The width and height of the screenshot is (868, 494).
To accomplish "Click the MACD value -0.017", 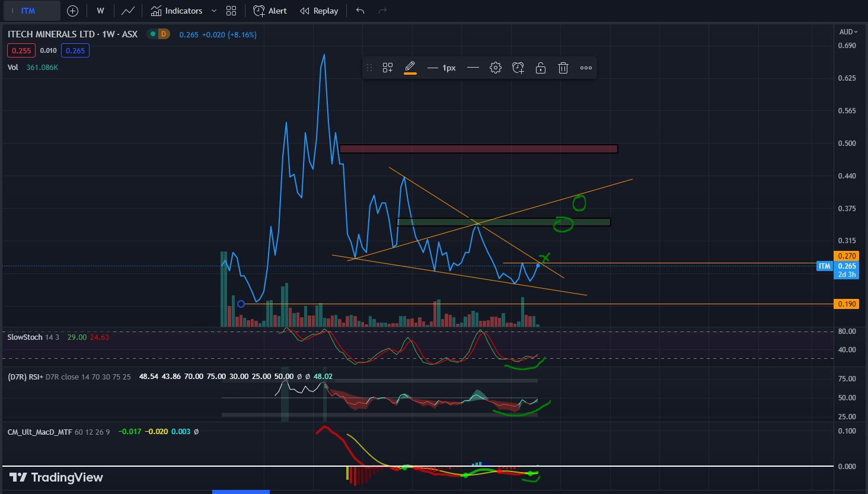I will [x=130, y=432].
